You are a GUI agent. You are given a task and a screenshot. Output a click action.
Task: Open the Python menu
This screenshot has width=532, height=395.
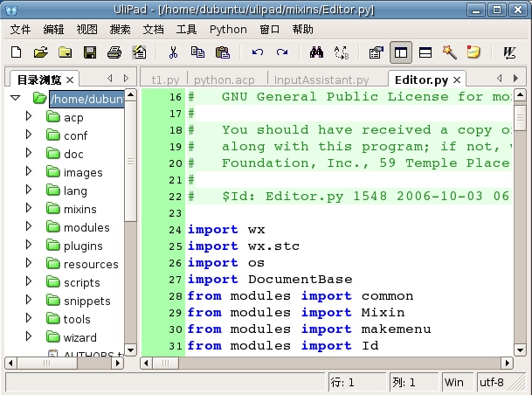click(x=228, y=29)
